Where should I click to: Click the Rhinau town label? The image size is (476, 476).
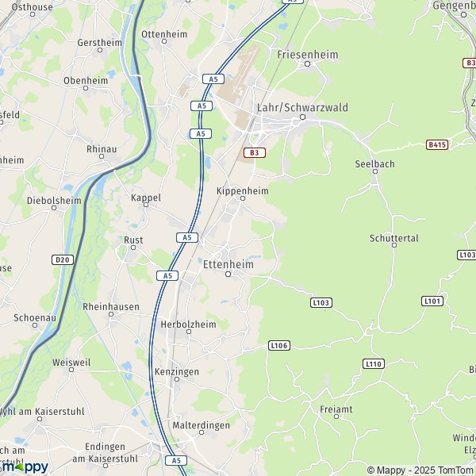pyautogui.click(x=102, y=149)
